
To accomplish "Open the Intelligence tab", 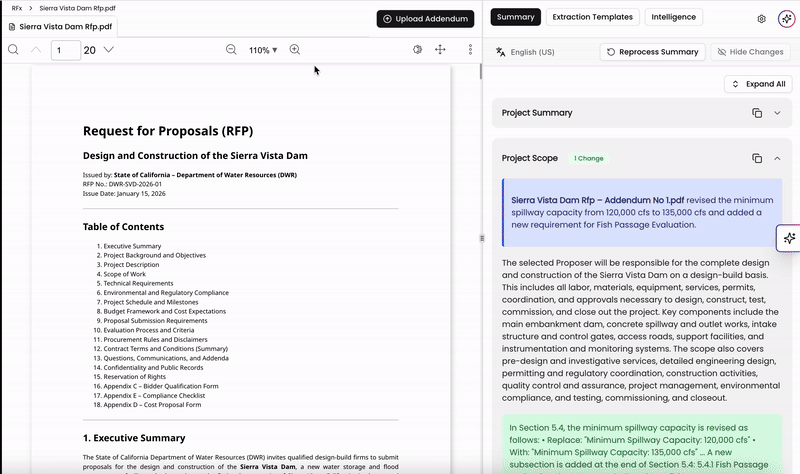I will [x=673, y=17].
